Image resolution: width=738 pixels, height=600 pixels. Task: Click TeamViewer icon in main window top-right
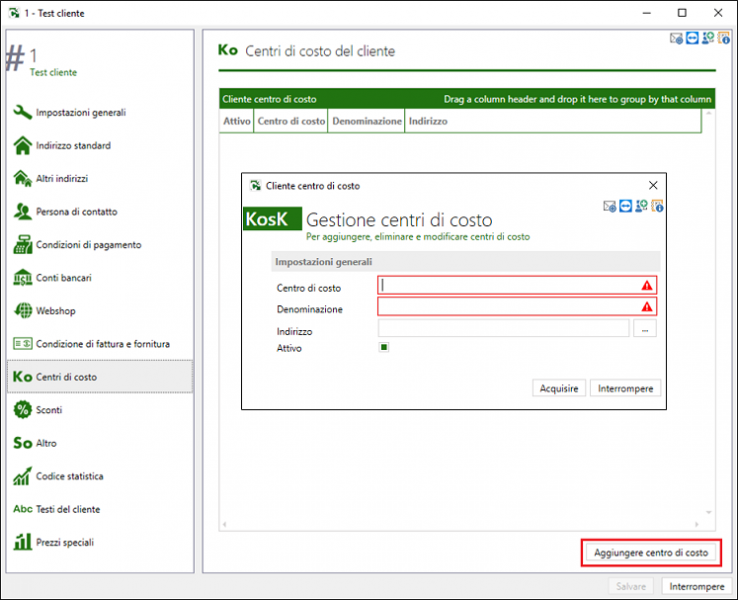pyautogui.click(x=692, y=38)
